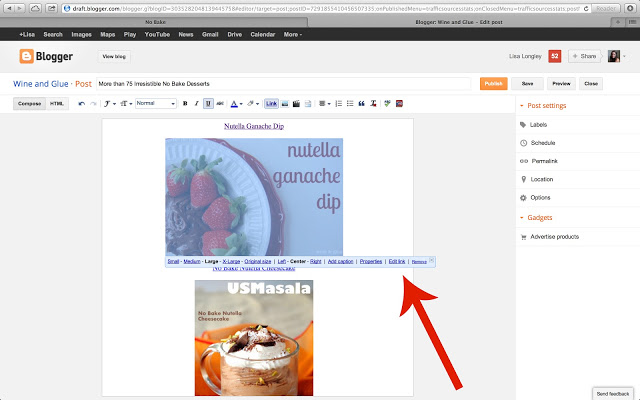Viewport: 640px width, 400px height.
Task: Select the USMasala cheesecake image
Action: pos(254,338)
